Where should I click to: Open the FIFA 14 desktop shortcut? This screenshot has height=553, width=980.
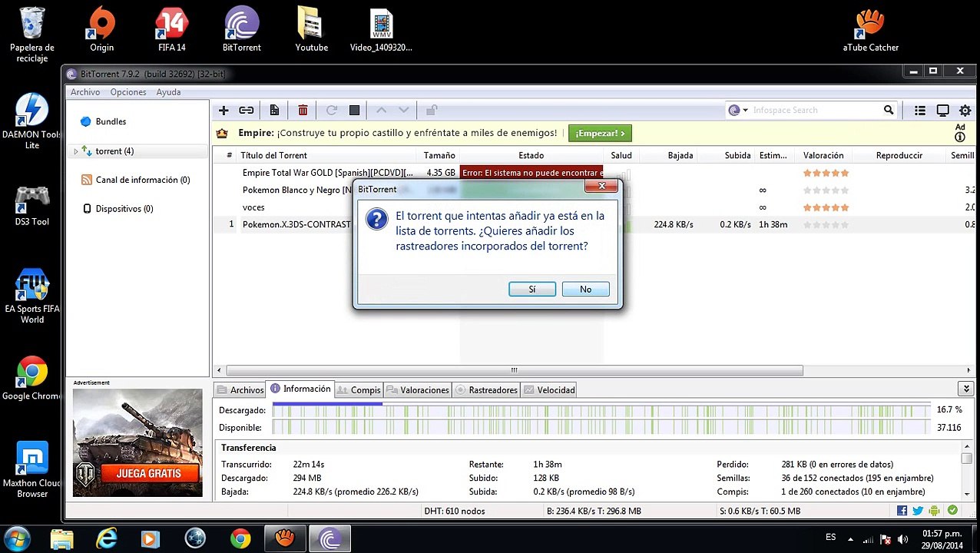pyautogui.click(x=172, y=29)
